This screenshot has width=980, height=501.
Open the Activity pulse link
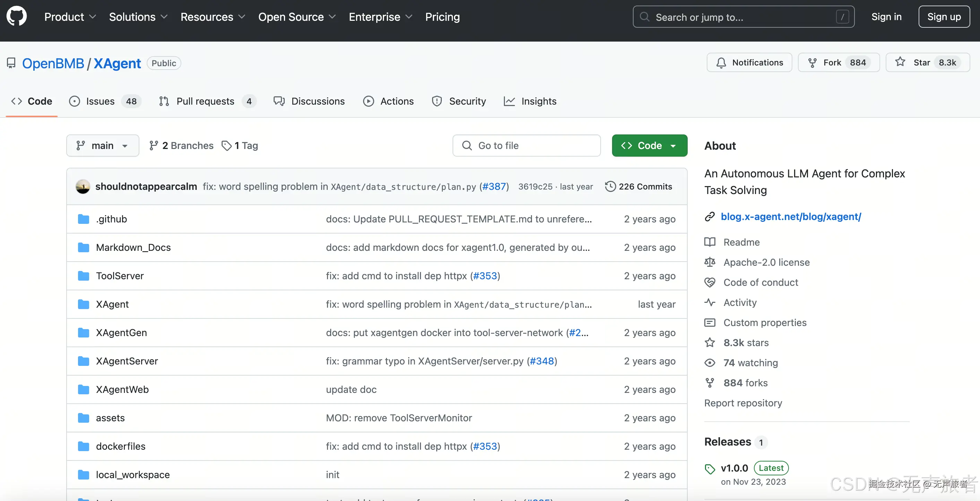[740, 302]
